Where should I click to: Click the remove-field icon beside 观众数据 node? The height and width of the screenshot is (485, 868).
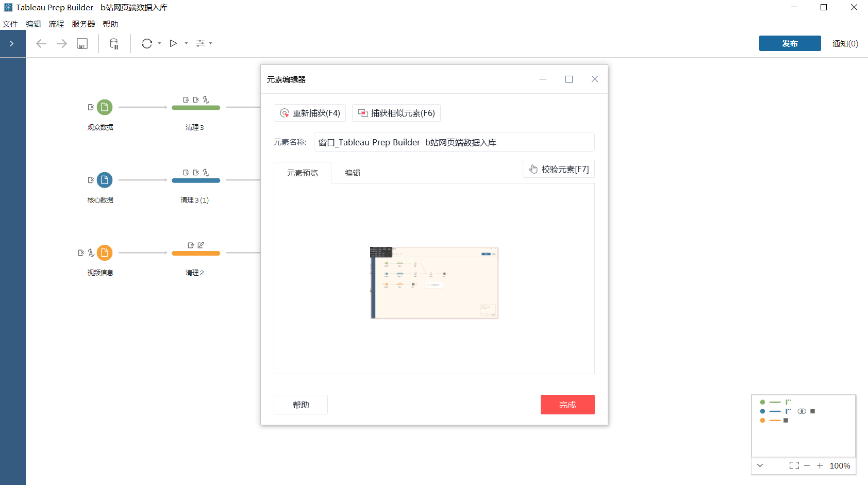(91, 107)
